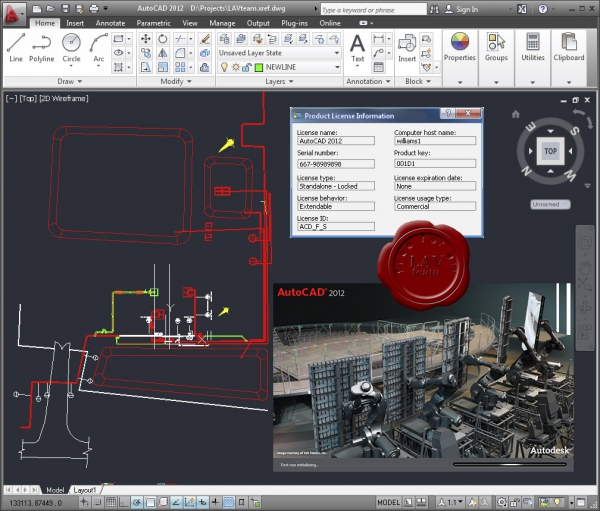Click the Insert block icon
600x511 pixels.
pos(407,48)
